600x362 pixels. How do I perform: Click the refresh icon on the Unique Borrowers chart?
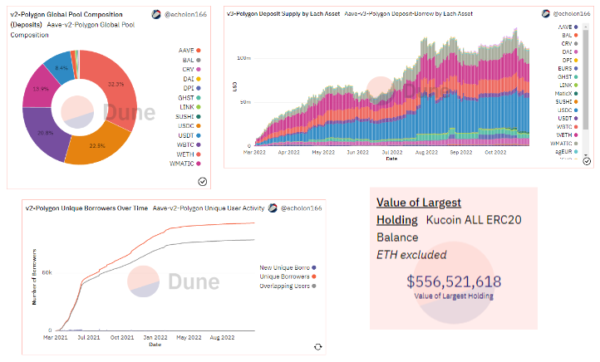(x=318, y=347)
